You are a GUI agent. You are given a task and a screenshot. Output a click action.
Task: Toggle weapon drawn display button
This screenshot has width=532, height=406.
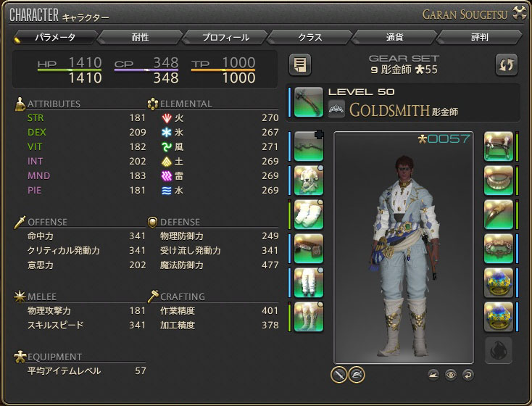click(x=339, y=375)
